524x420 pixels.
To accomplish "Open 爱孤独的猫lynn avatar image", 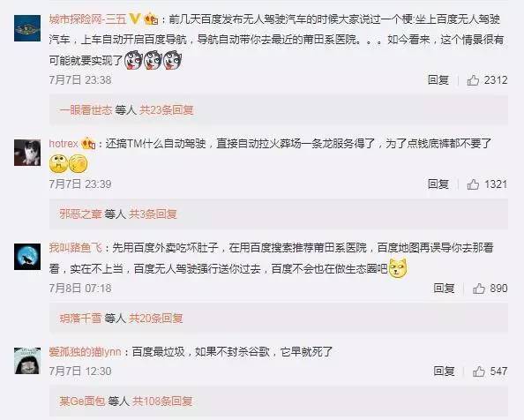I will pos(27,361).
